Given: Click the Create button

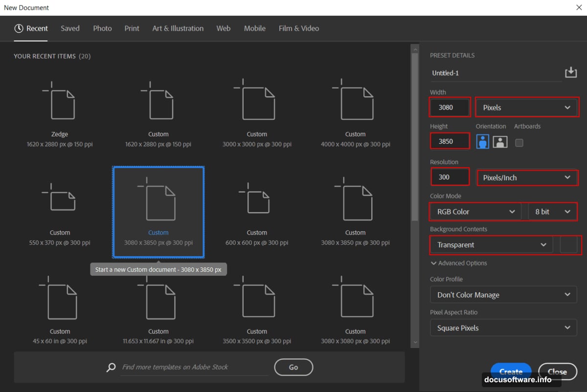Looking at the screenshot, I should tap(511, 371).
